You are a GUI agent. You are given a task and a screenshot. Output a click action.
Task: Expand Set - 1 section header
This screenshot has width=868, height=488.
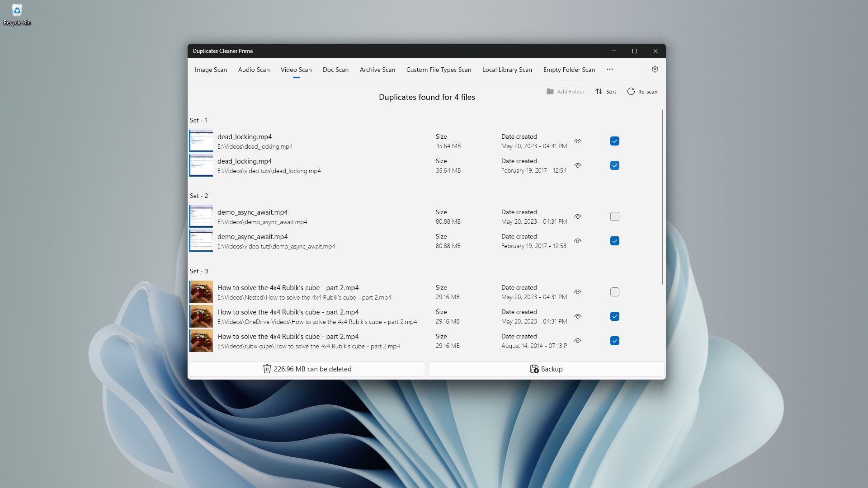coord(199,120)
